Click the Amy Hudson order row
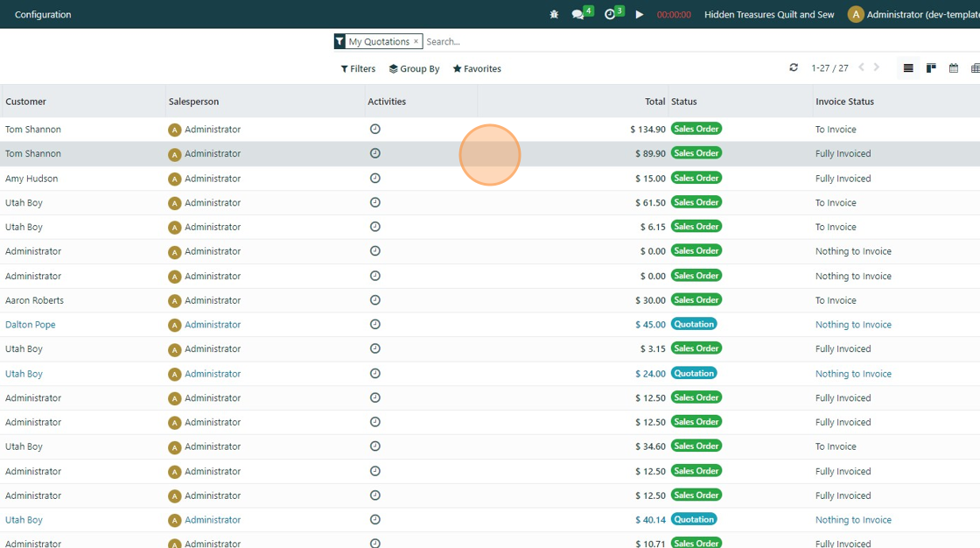Screen dimensions: 980x548 pyautogui.click(x=31, y=179)
